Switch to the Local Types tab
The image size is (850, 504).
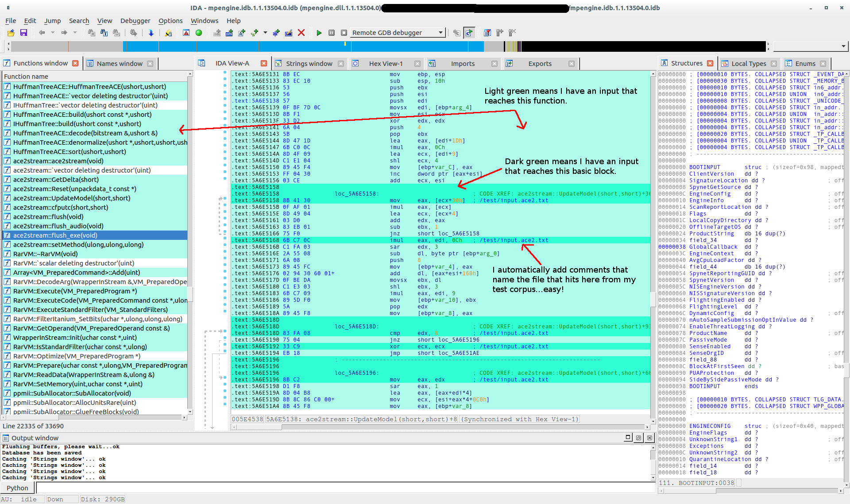coord(748,64)
